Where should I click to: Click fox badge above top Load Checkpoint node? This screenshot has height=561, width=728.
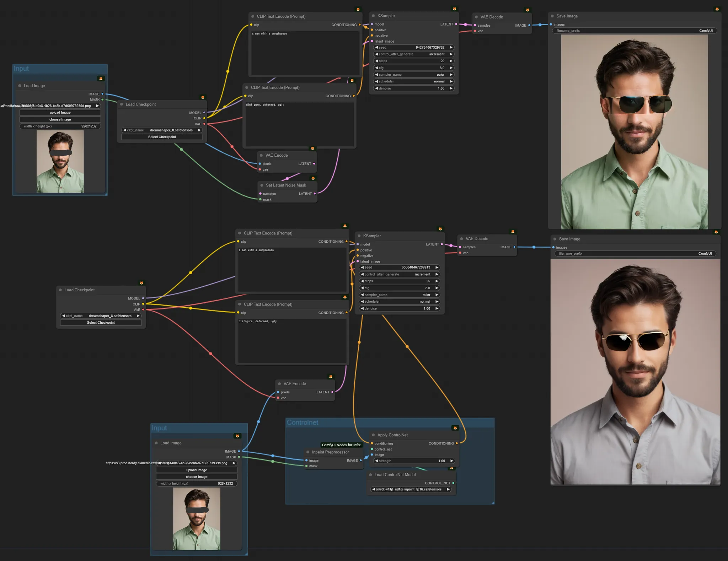tap(203, 97)
